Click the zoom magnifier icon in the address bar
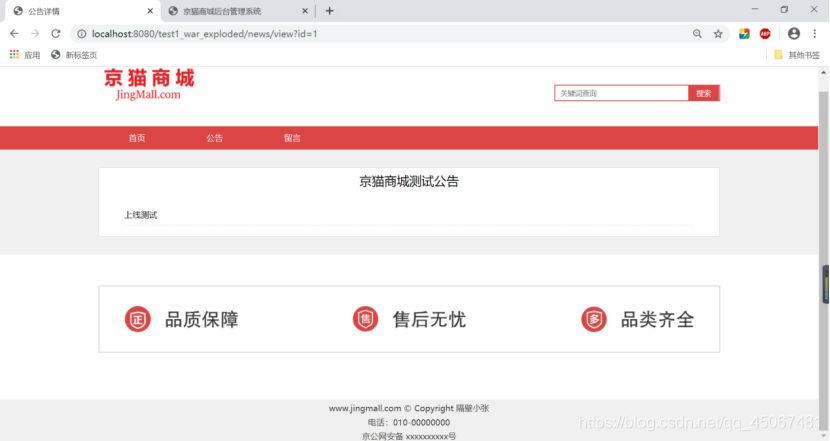Screen dimensions: 830x441 (x=697, y=34)
